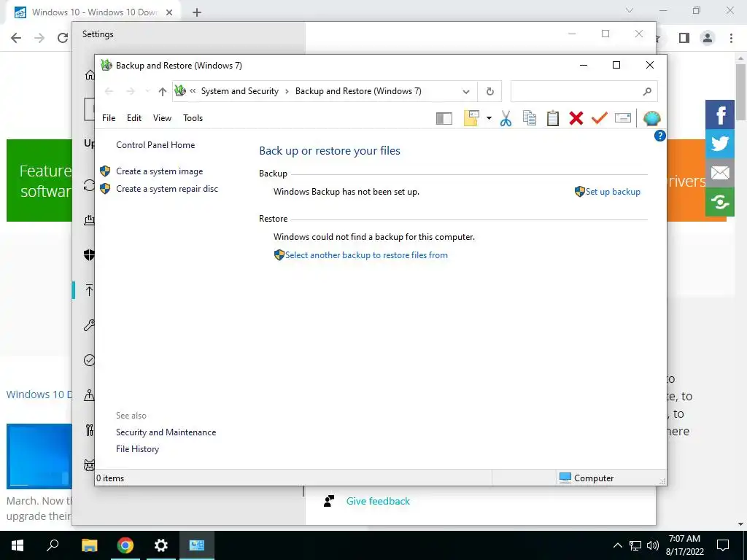Click the Facebook share icon
747x560 pixels.
(x=720, y=114)
